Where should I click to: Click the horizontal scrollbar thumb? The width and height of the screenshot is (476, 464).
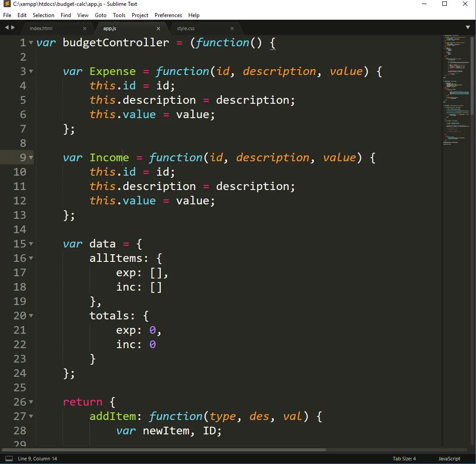pos(164,450)
